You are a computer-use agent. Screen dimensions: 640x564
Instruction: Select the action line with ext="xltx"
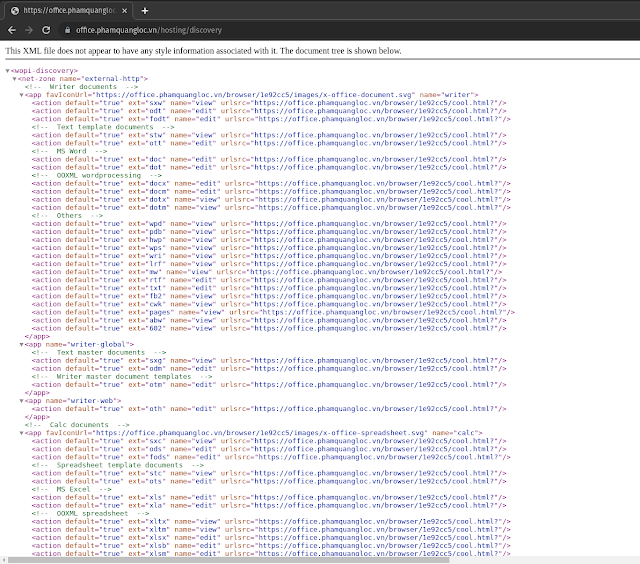pos(271,522)
